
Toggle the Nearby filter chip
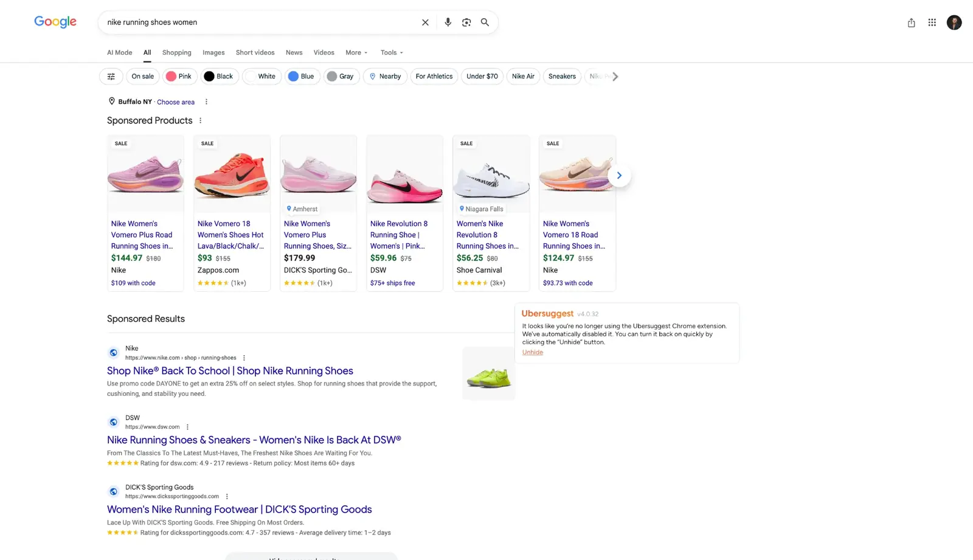point(385,77)
